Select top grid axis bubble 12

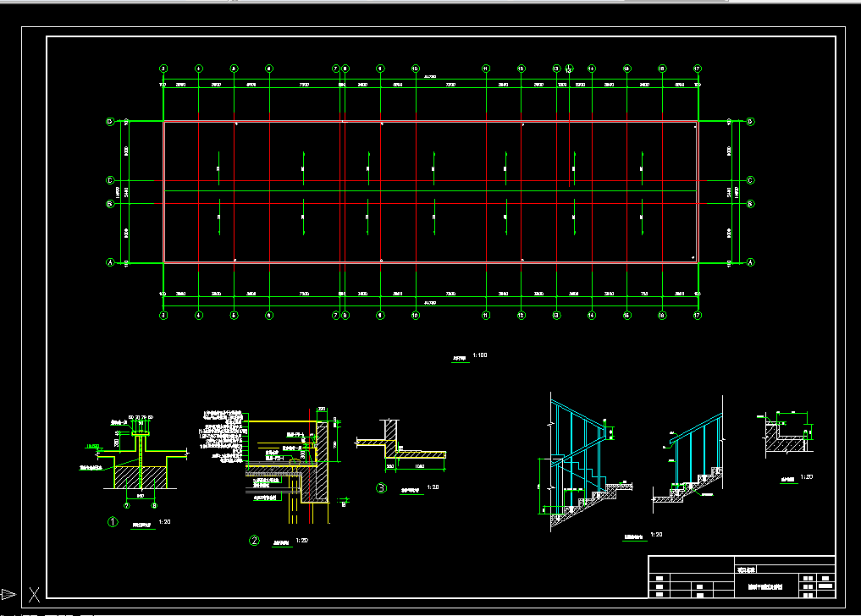point(522,69)
